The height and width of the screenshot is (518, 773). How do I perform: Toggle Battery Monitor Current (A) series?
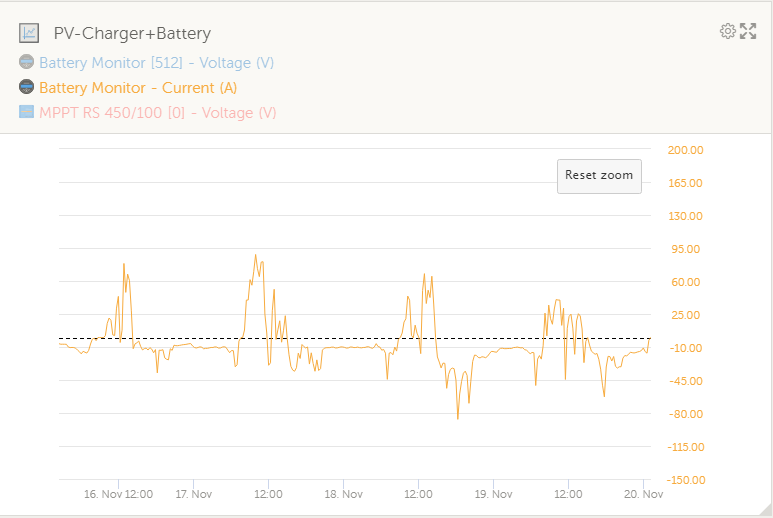pos(138,88)
